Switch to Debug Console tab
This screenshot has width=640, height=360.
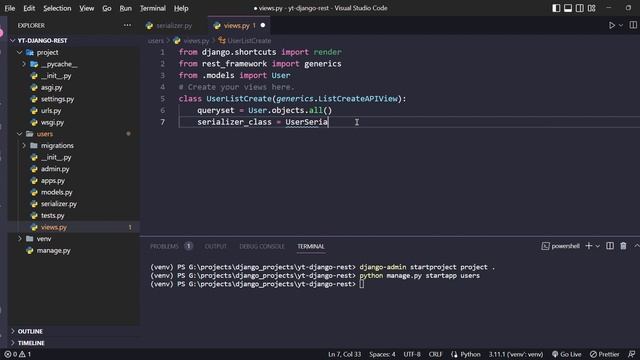pos(262,246)
